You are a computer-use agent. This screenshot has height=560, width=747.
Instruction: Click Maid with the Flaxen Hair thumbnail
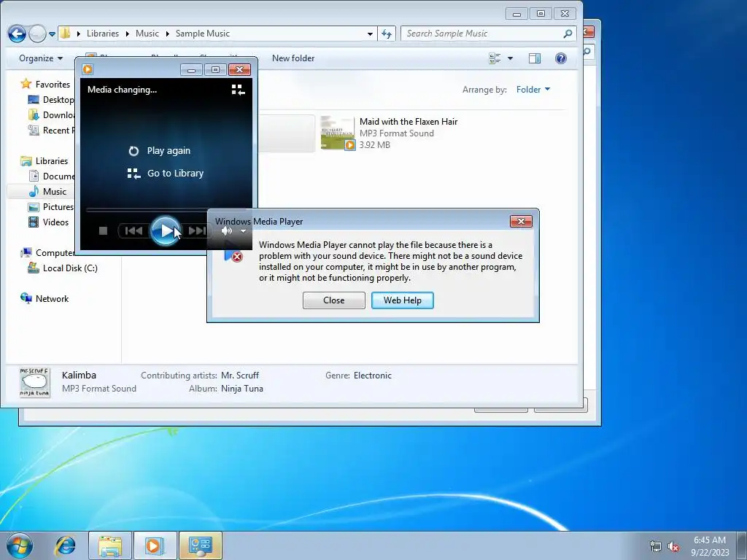pos(337,133)
